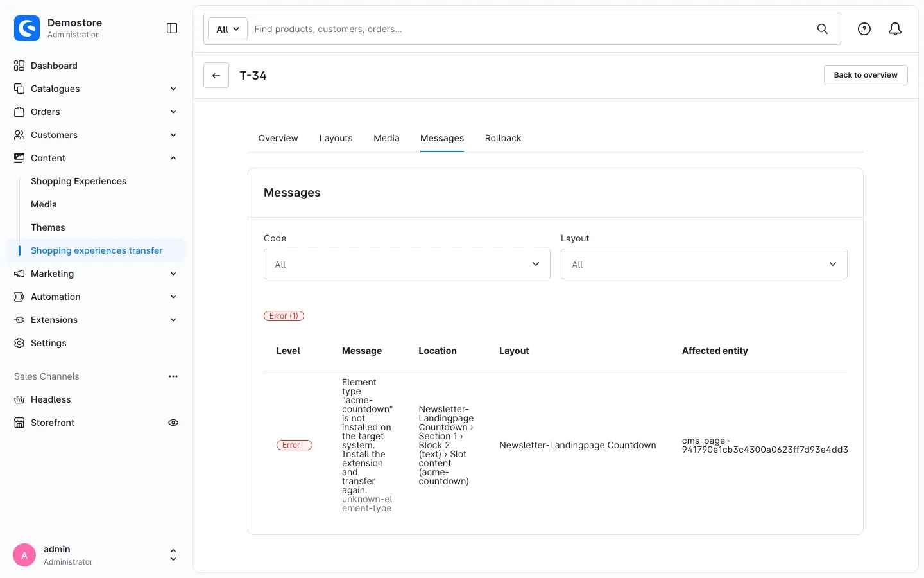Collapse the sidebar with the panel icon
Image resolution: width=924 pixels, height=578 pixels.
pyautogui.click(x=172, y=28)
